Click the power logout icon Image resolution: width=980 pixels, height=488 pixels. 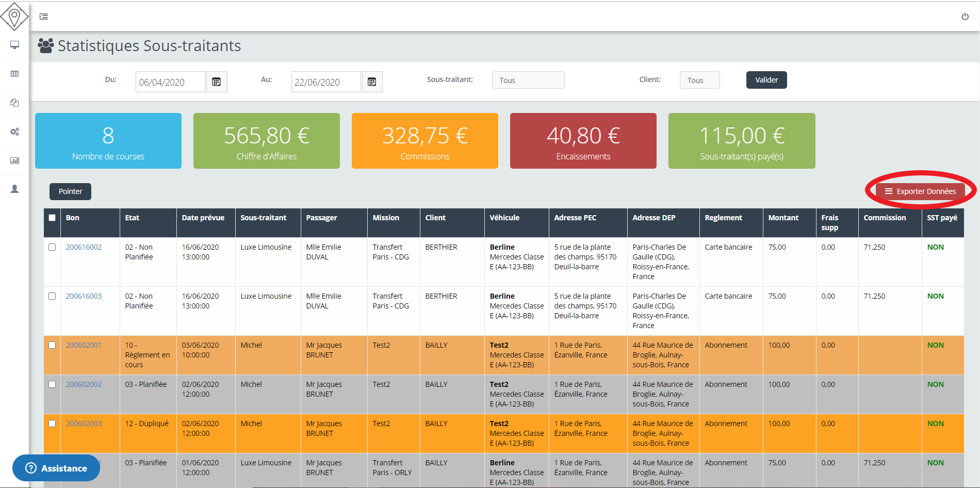tap(965, 17)
